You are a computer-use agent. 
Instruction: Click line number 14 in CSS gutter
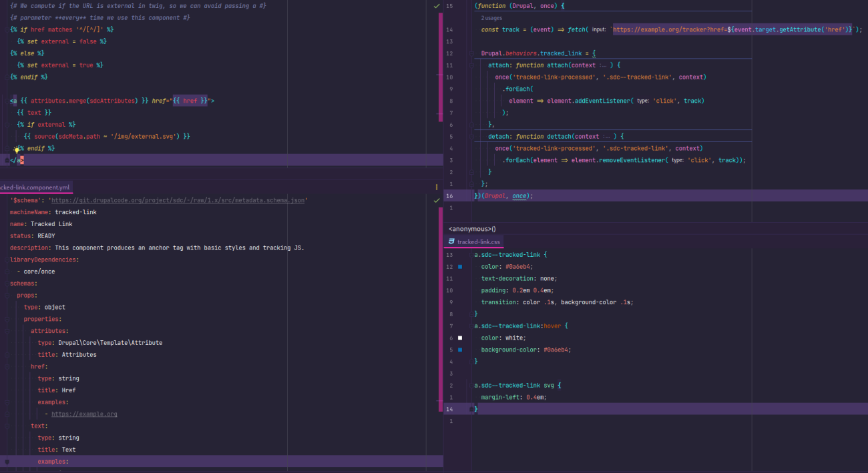tap(449, 409)
